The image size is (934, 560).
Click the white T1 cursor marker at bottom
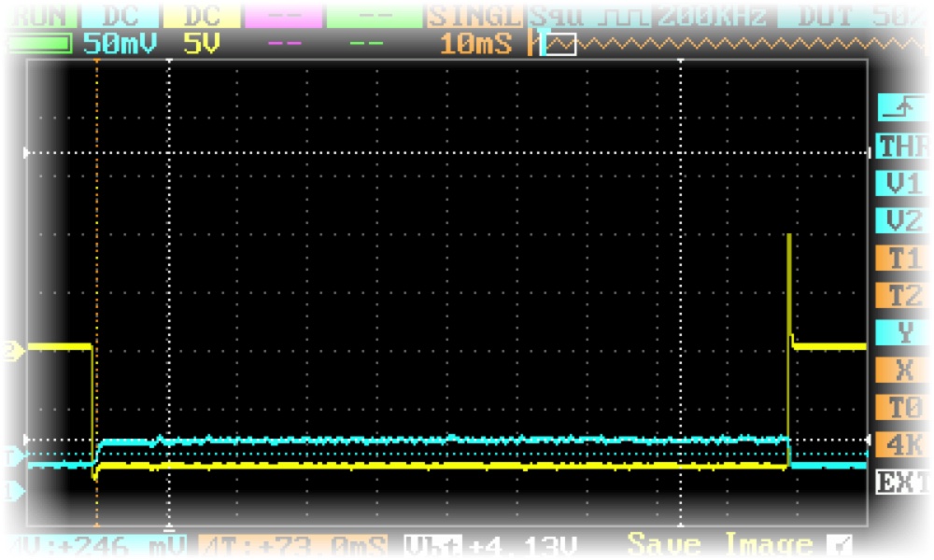pos(169,526)
